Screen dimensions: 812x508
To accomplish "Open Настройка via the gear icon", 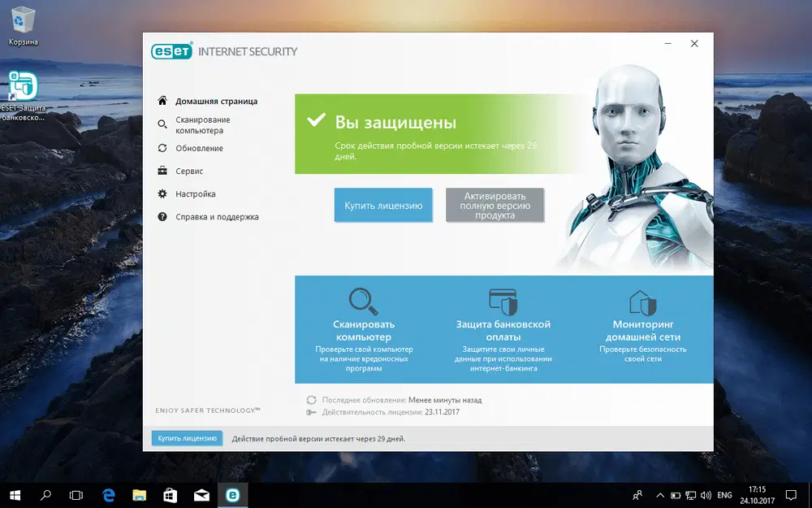I will point(163,193).
